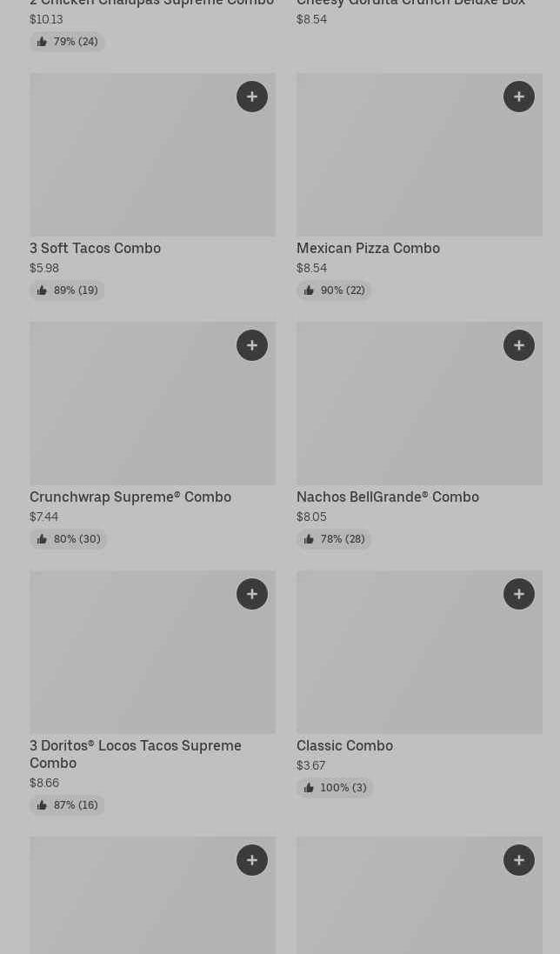The image size is (560, 954).
Task: Open the Mexican Pizza Combo title
Action: point(368,249)
